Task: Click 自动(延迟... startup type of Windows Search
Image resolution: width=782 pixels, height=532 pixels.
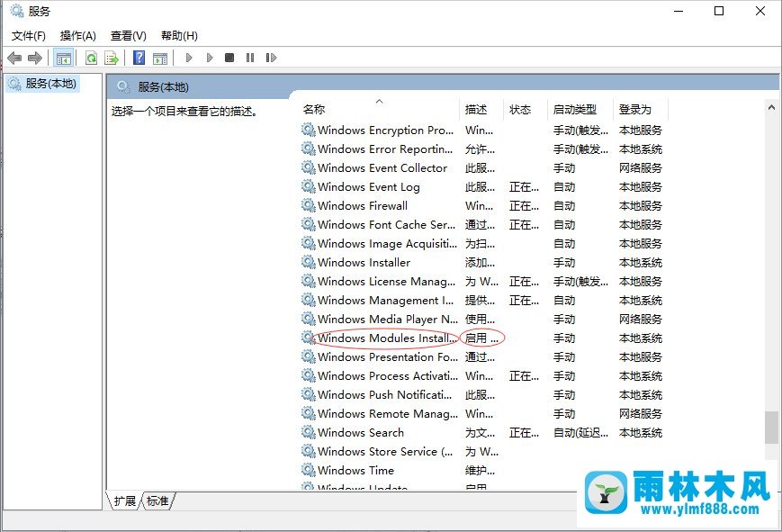Action: [x=580, y=433]
